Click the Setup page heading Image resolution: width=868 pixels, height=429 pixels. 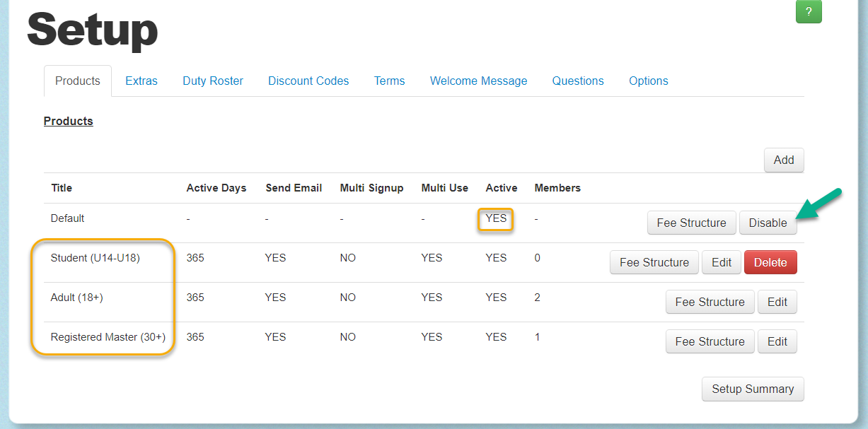(93, 30)
